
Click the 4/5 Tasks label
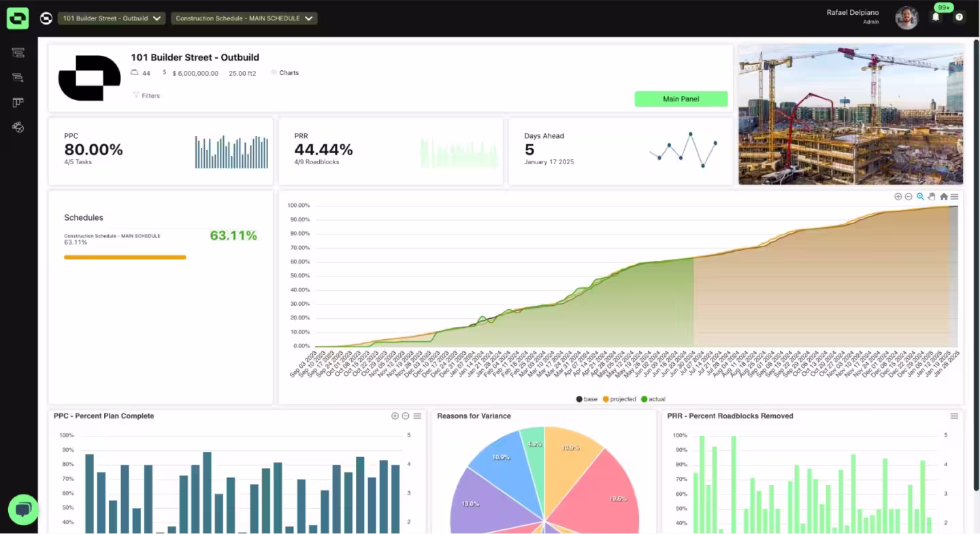[x=78, y=162]
